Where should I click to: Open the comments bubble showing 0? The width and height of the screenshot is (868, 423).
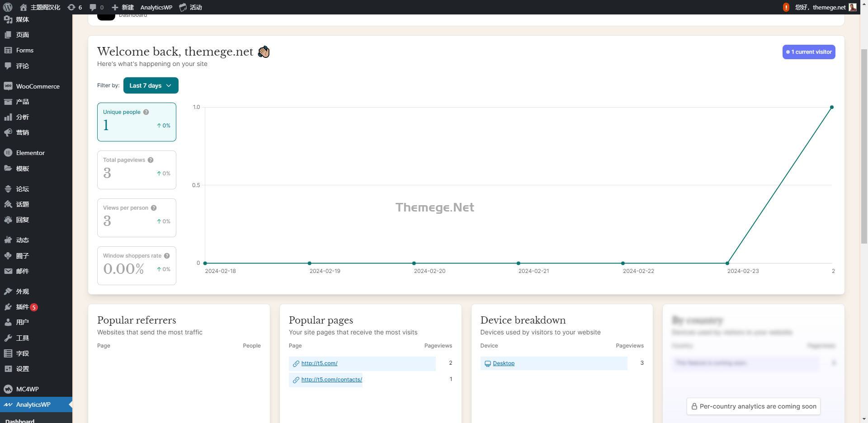pos(96,7)
